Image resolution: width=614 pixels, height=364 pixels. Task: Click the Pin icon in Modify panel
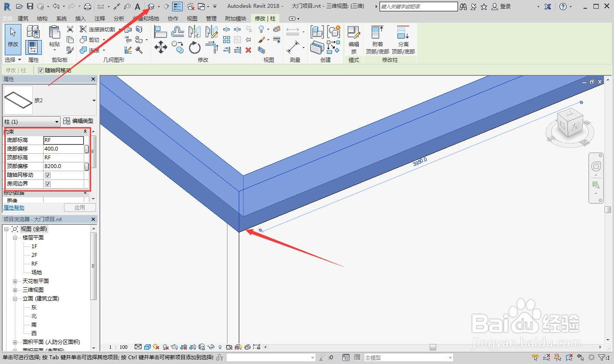click(x=248, y=40)
